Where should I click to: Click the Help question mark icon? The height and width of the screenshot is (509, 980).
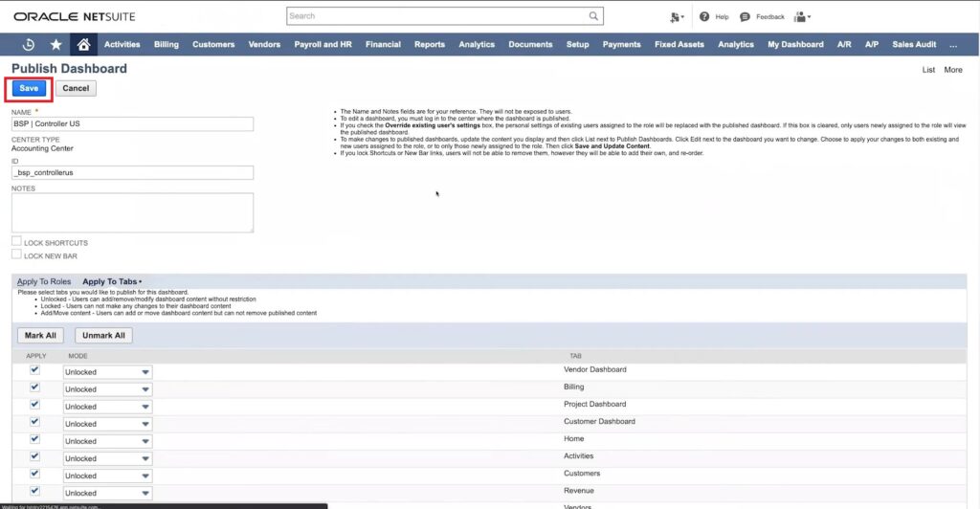click(704, 17)
